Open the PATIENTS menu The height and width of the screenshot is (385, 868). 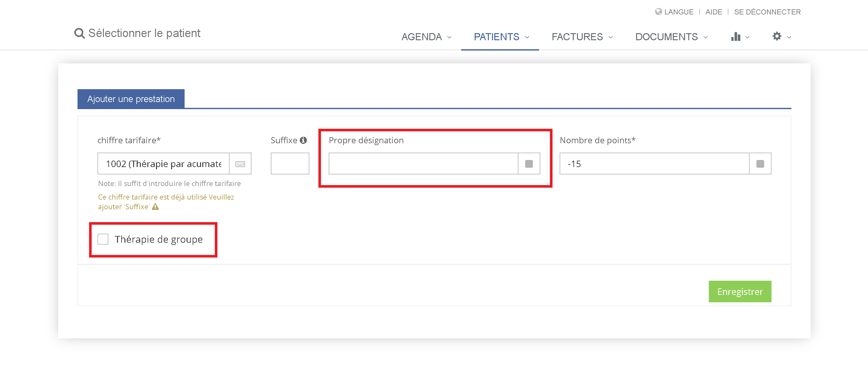point(496,37)
